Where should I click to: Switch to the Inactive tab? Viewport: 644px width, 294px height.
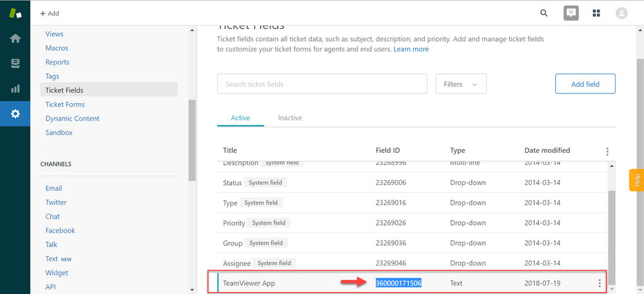pyautogui.click(x=290, y=118)
